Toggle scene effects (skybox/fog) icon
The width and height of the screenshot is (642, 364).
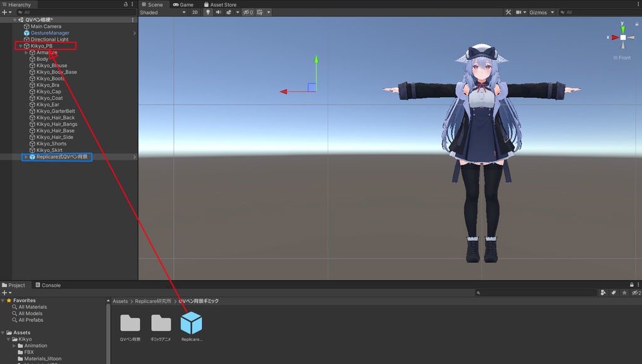(x=229, y=13)
